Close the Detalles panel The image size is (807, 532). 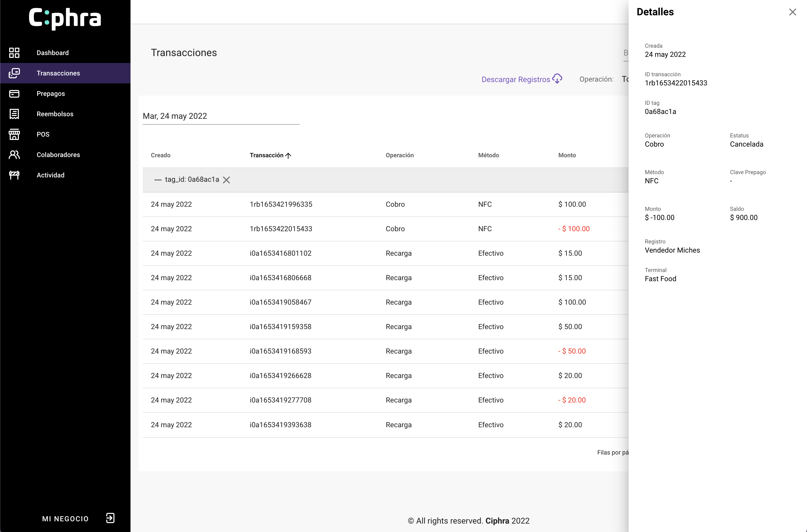(x=792, y=12)
